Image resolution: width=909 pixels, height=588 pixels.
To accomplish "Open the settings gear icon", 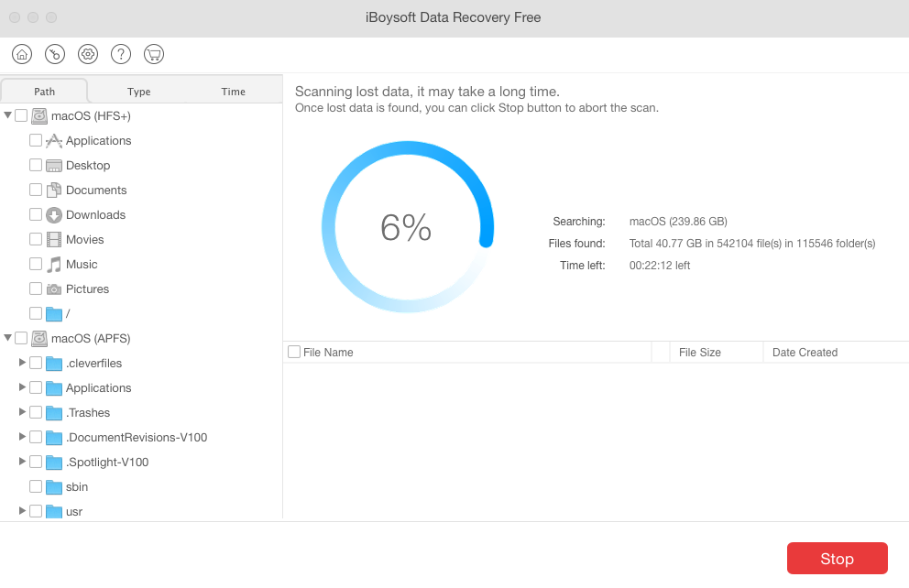I will (88, 54).
